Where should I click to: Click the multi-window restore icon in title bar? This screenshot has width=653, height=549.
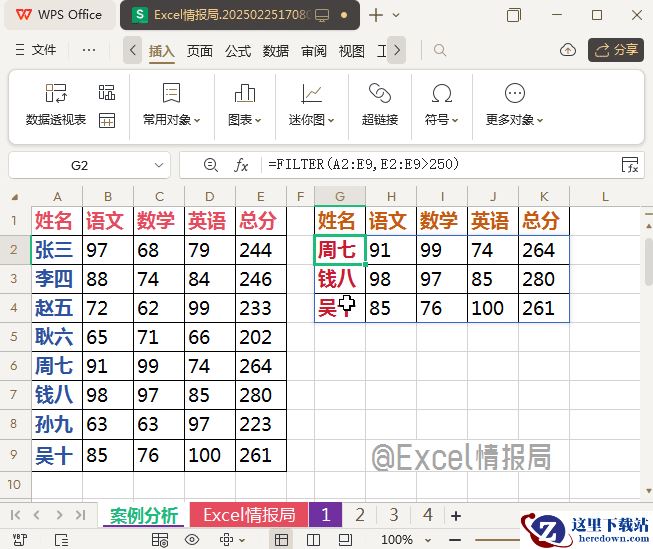coord(513,15)
